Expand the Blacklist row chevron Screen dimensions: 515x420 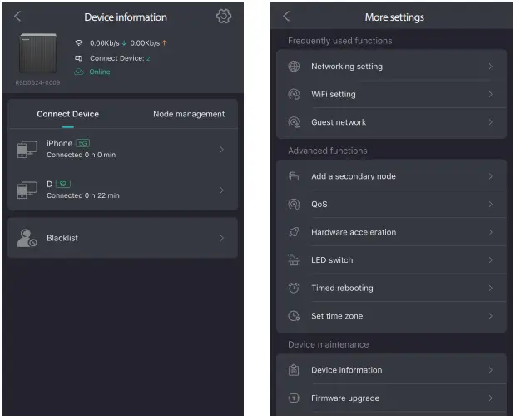[221, 238]
